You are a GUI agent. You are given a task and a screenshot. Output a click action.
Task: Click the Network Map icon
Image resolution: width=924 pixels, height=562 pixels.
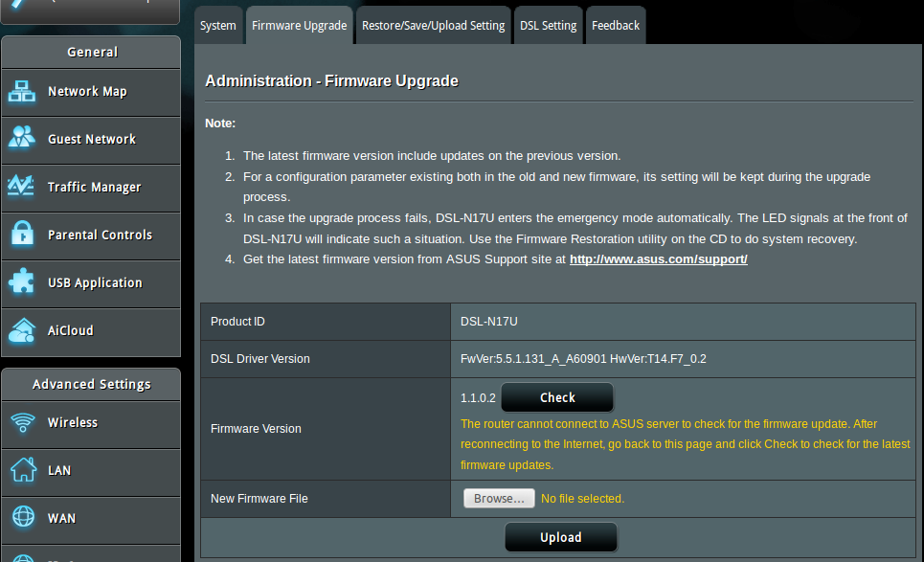[22, 91]
